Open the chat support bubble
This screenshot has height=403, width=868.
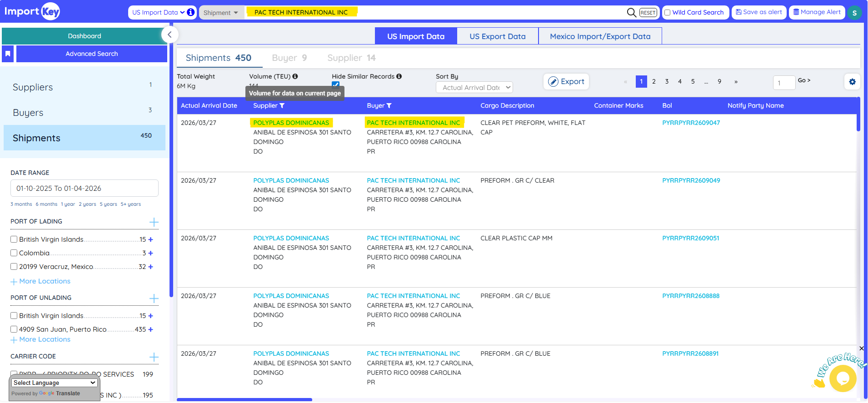point(842,378)
